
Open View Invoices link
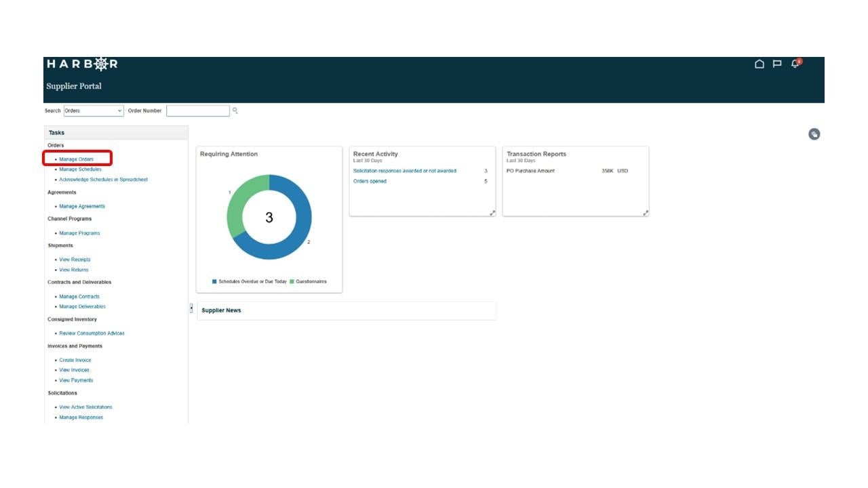[74, 370]
